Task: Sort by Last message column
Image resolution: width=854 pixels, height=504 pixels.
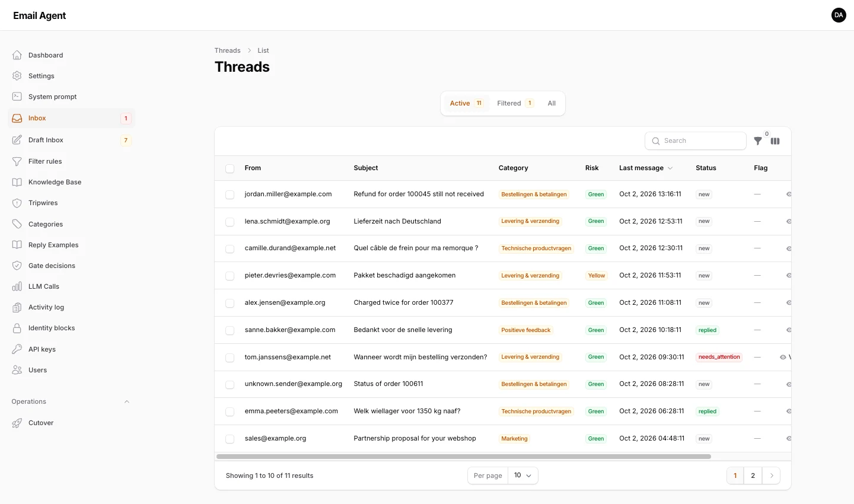Action: point(646,168)
